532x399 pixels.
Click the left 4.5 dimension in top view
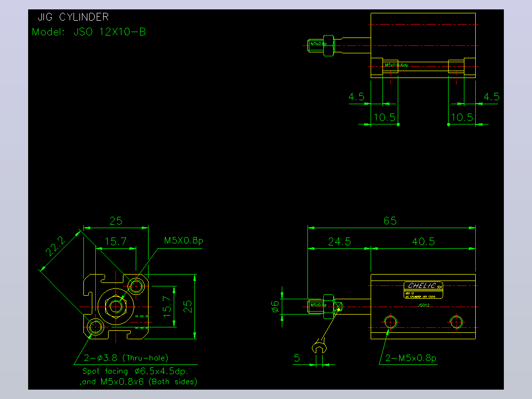pos(357,97)
